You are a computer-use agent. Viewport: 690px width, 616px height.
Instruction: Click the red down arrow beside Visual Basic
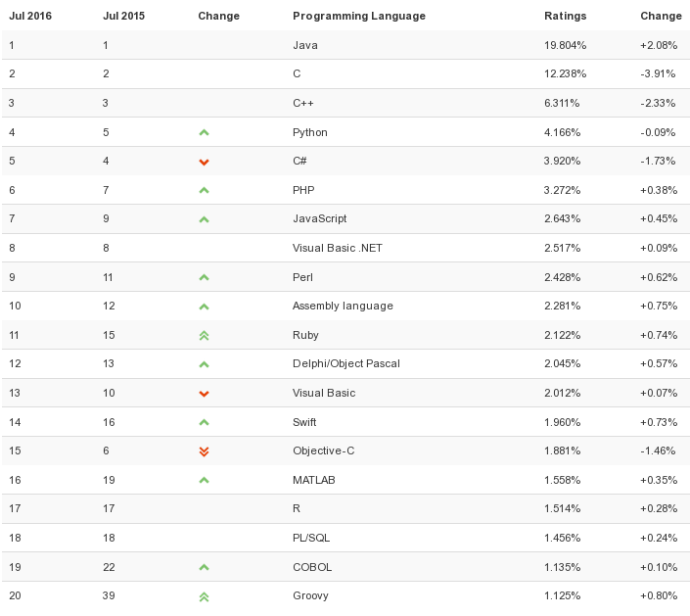(x=204, y=394)
